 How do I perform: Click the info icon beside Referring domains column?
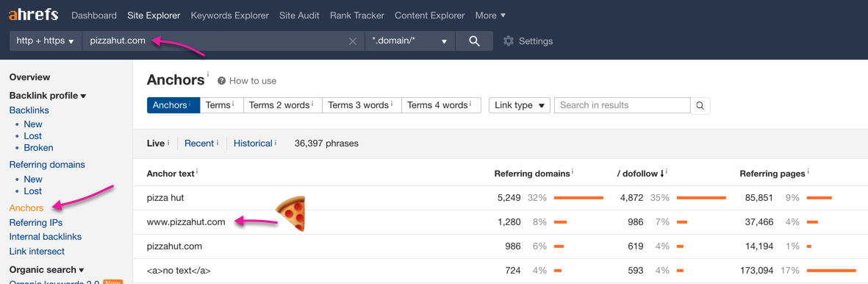click(573, 172)
